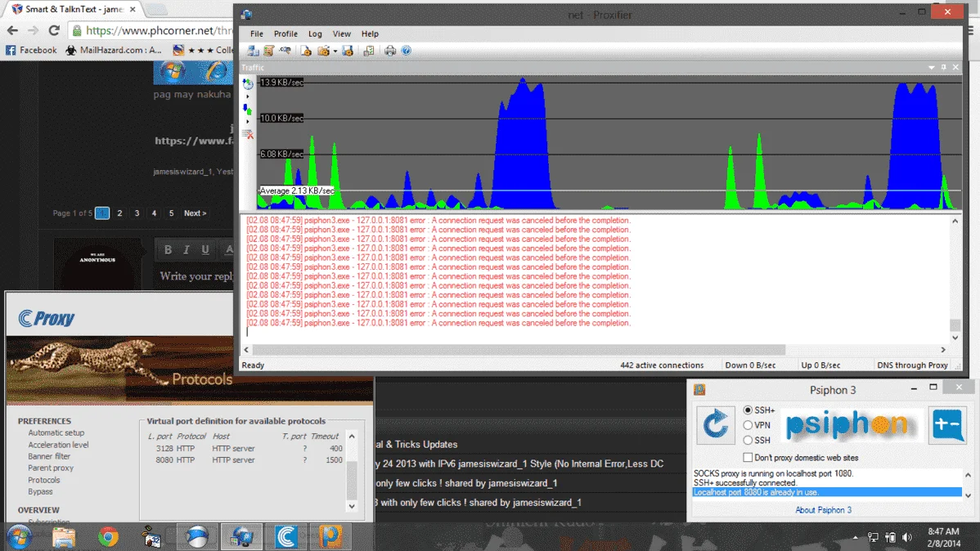Viewport: 980px width, 551px height.
Task: Select the SSH+ radio button
Action: (x=748, y=410)
